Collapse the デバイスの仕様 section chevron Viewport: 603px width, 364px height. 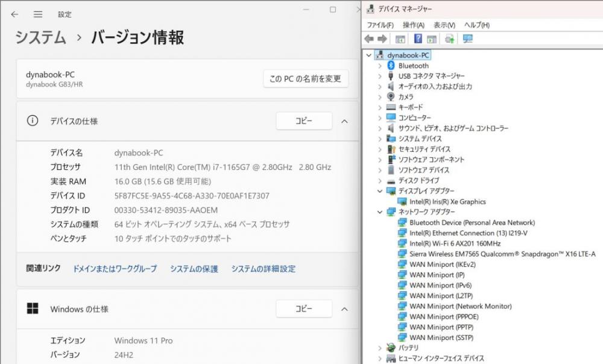(x=344, y=121)
